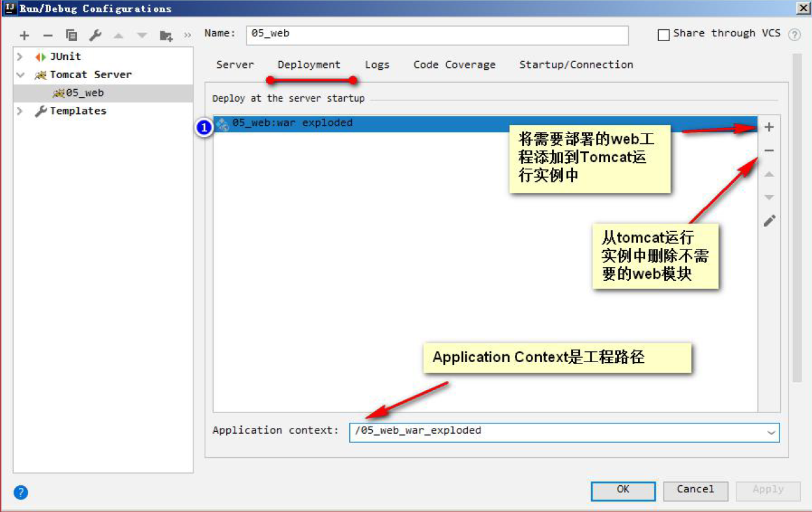Click the Name input field

pyautogui.click(x=437, y=35)
